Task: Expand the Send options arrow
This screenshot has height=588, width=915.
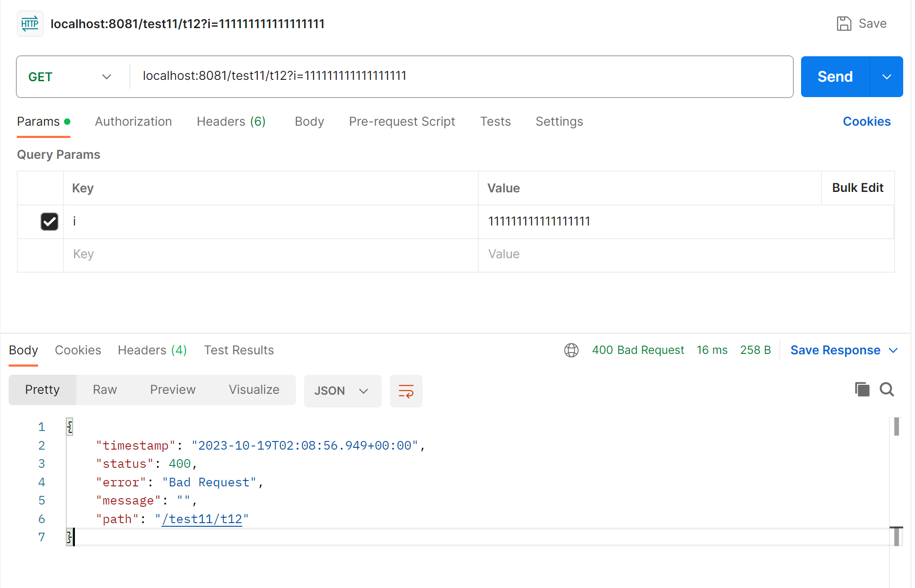Action: (x=886, y=77)
